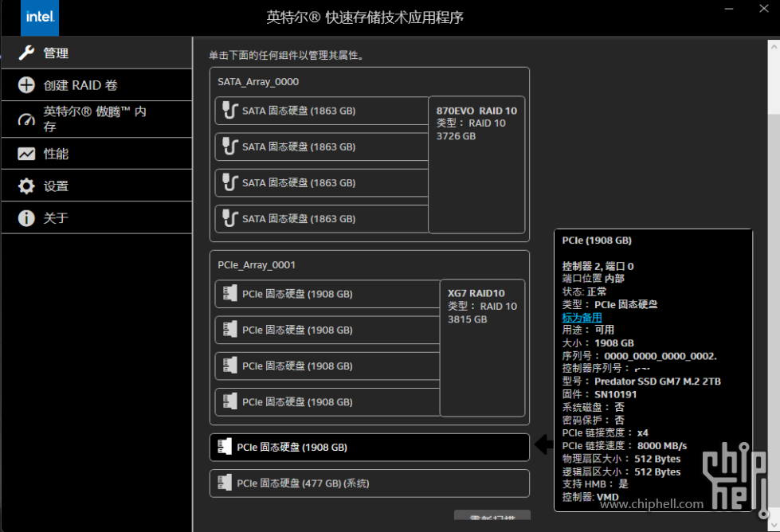Screen dimensions: 780x532
Task: Click the 3815 GB size in XG7 box
Action: [x=468, y=319]
